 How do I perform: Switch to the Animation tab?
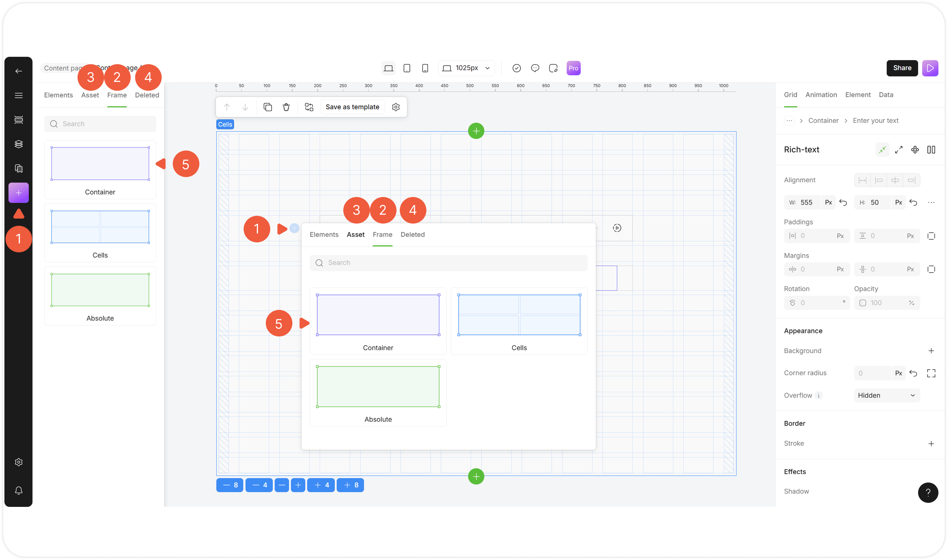pyautogui.click(x=821, y=95)
